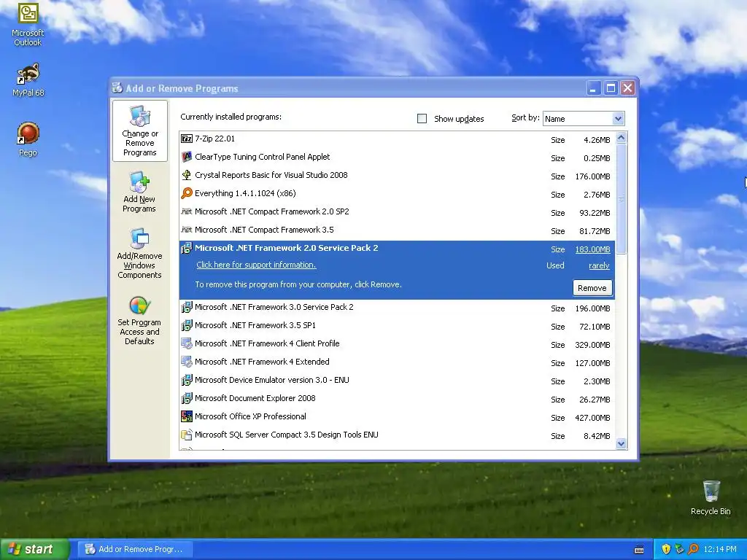
Task: Click the scroll down arrow of program list
Action: [621, 444]
